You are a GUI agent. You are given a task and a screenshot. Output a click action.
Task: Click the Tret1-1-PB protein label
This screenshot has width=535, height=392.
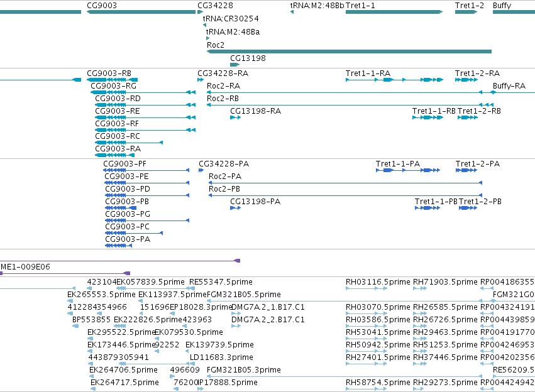pyautogui.click(x=436, y=202)
